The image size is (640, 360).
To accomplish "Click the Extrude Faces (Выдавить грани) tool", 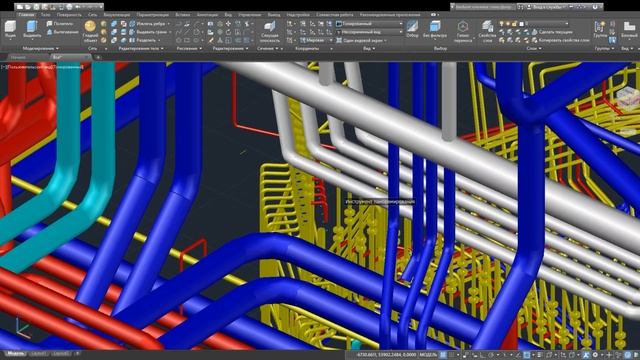I will (x=148, y=32).
